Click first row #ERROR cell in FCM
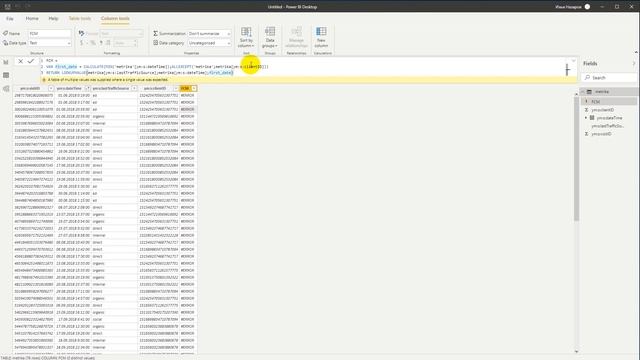This screenshot has width=640, height=360. tap(188, 96)
